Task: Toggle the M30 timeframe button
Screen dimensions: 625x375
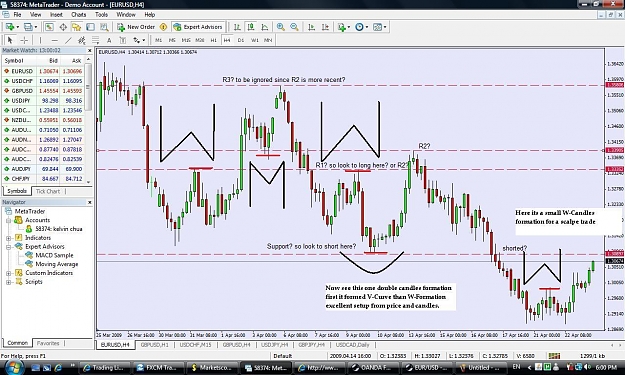Action: coord(200,40)
